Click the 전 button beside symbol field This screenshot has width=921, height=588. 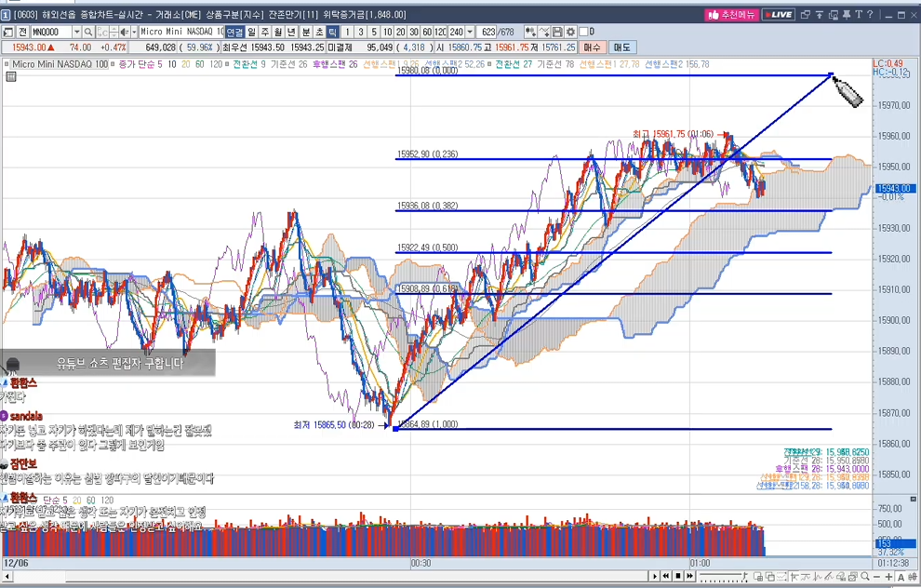tap(23, 32)
